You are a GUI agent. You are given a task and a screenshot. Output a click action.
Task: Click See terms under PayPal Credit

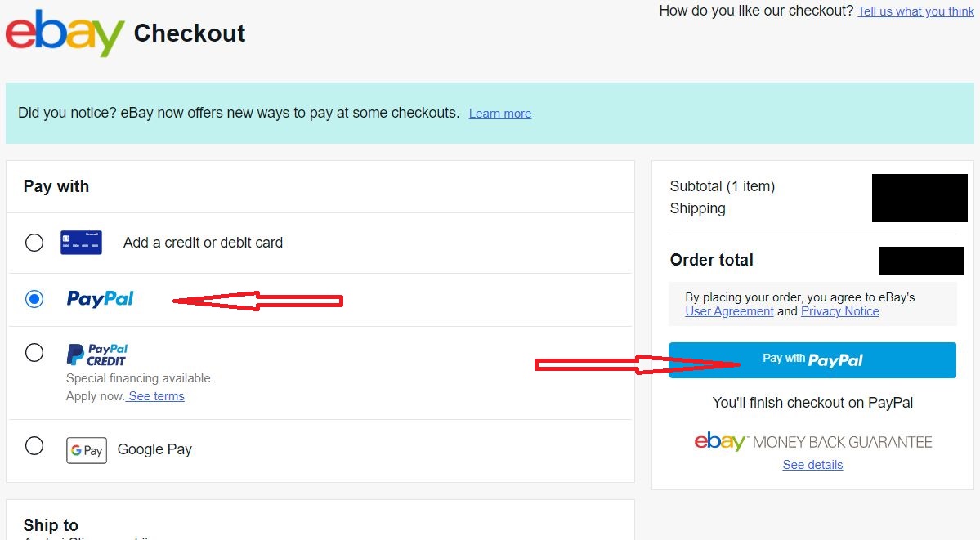(x=155, y=396)
